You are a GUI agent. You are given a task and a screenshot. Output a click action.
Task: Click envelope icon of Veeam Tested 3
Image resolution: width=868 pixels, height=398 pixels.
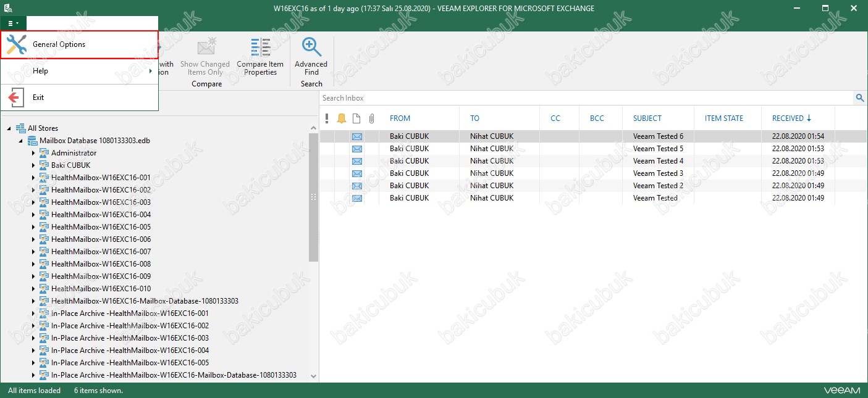(x=357, y=173)
